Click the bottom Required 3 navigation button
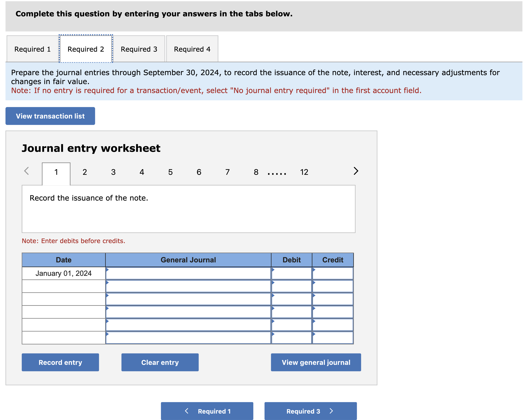 311,411
